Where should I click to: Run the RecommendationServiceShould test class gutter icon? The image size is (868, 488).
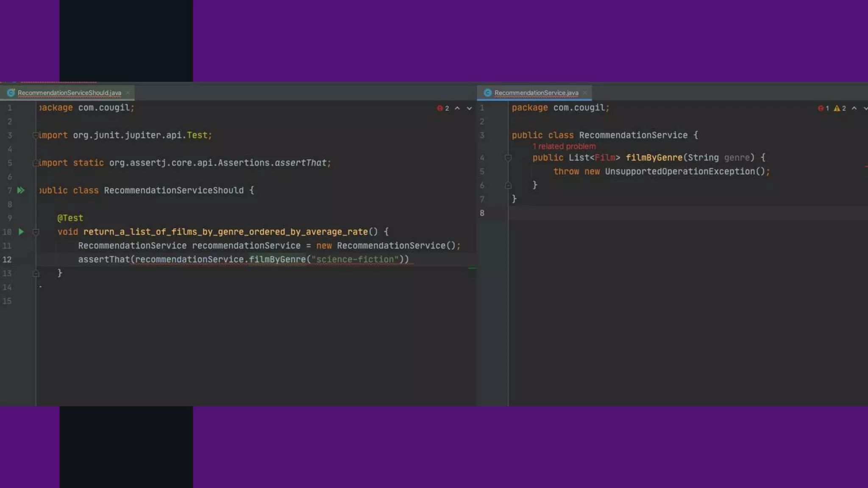20,191
